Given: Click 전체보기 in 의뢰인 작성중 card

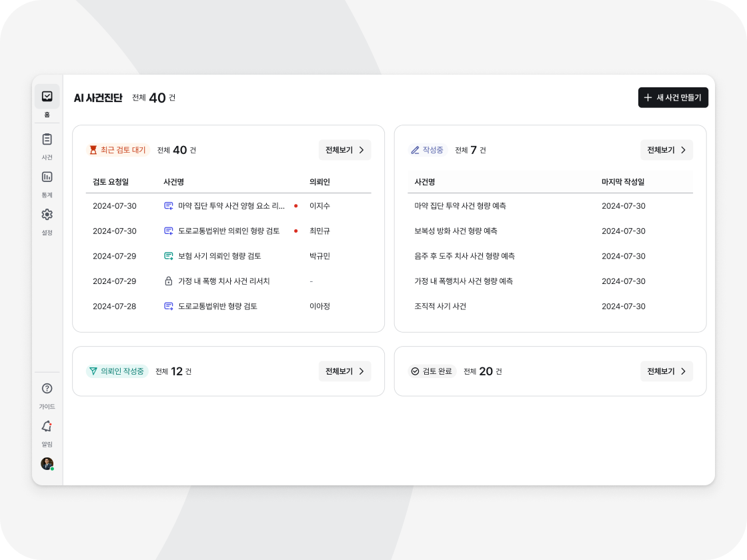Looking at the screenshot, I should (x=345, y=371).
